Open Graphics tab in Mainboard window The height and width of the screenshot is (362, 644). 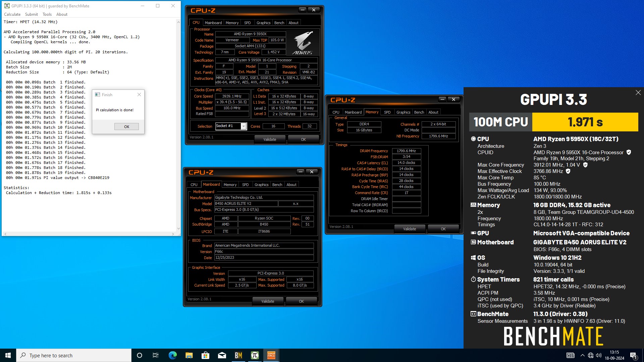pos(261,185)
